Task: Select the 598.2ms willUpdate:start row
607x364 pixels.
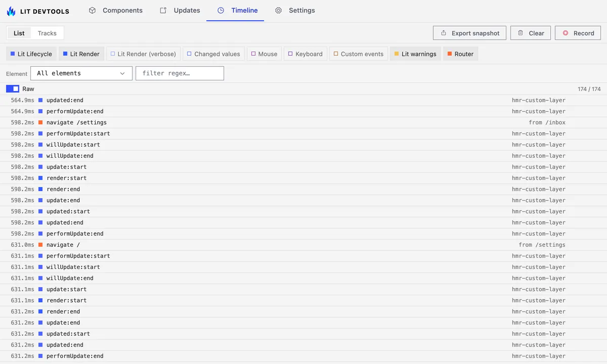Action: (x=303, y=145)
